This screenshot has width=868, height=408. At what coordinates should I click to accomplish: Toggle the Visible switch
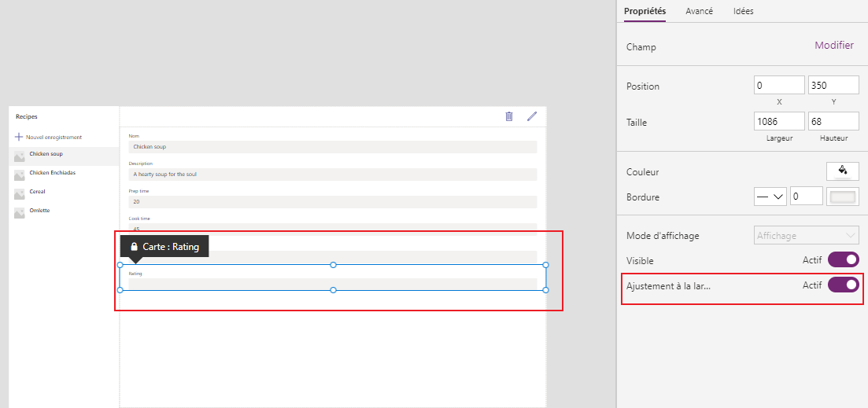tap(843, 260)
